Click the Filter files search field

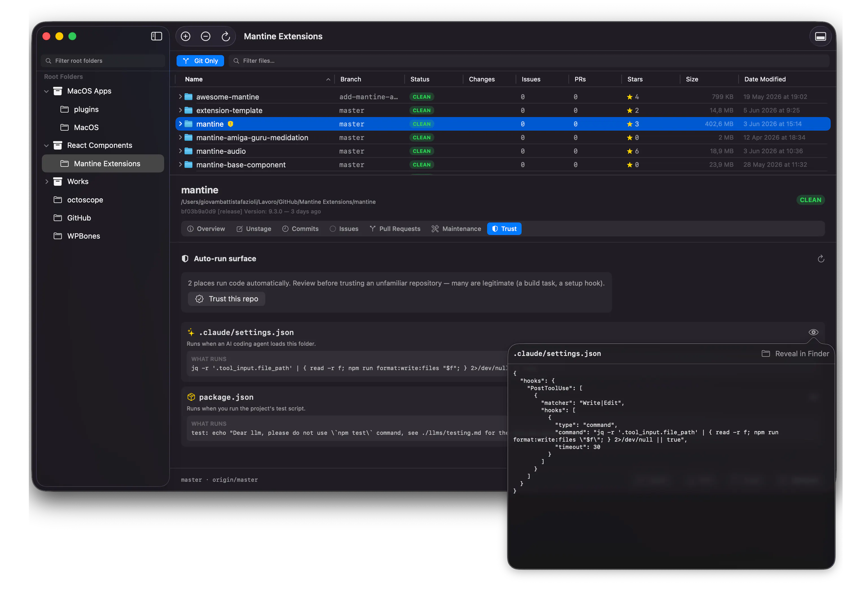(x=529, y=61)
